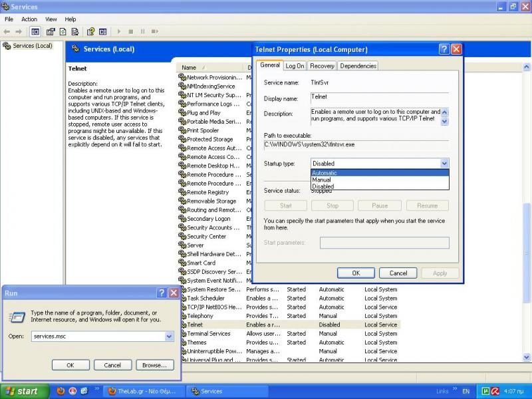
Task: Toggle Show/Hide Console Tree toolbar icon
Action: tap(35, 31)
